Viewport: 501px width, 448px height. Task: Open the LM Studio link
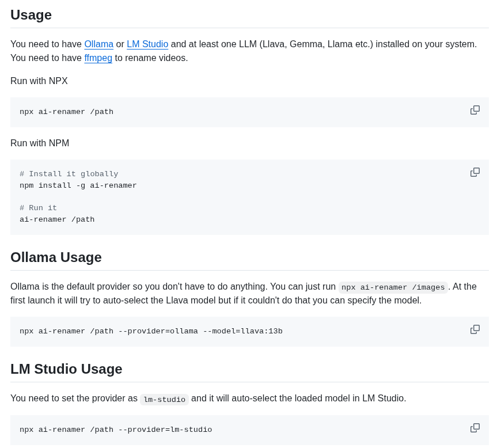point(147,44)
